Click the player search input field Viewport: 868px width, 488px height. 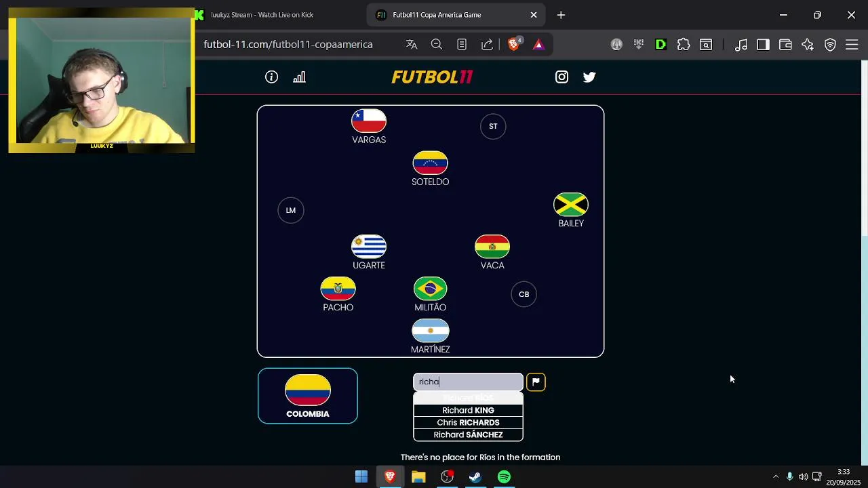[x=468, y=382]
